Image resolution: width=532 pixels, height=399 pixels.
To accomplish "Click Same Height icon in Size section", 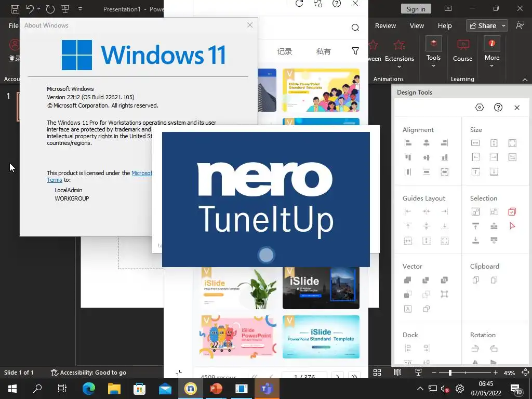I will pos(494,143).
